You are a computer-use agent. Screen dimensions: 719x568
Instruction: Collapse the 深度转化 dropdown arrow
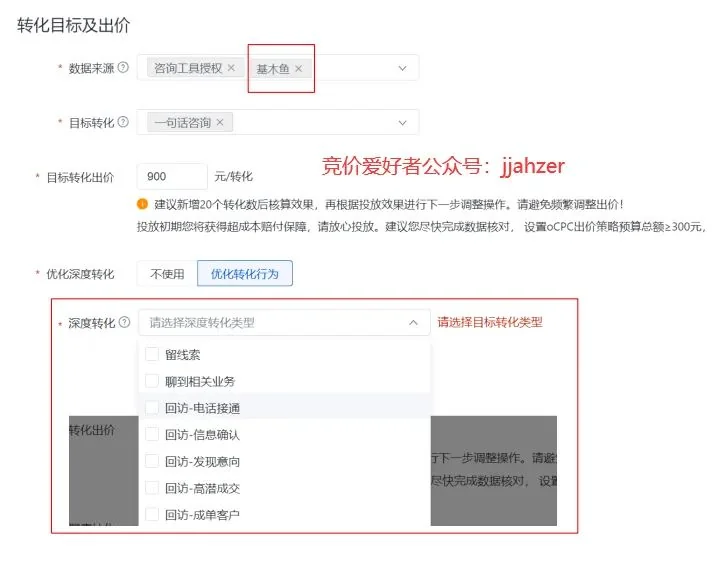click(x=413, y=323)
